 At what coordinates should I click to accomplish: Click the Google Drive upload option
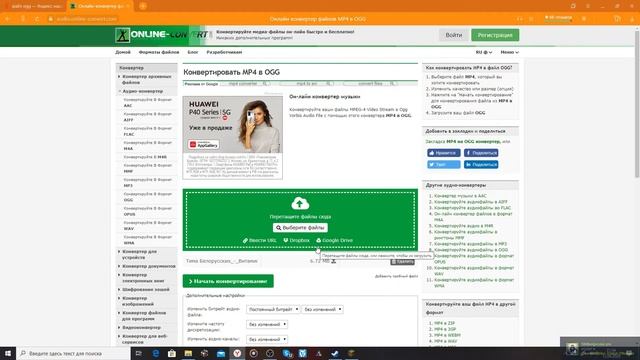tap(334, 240)
